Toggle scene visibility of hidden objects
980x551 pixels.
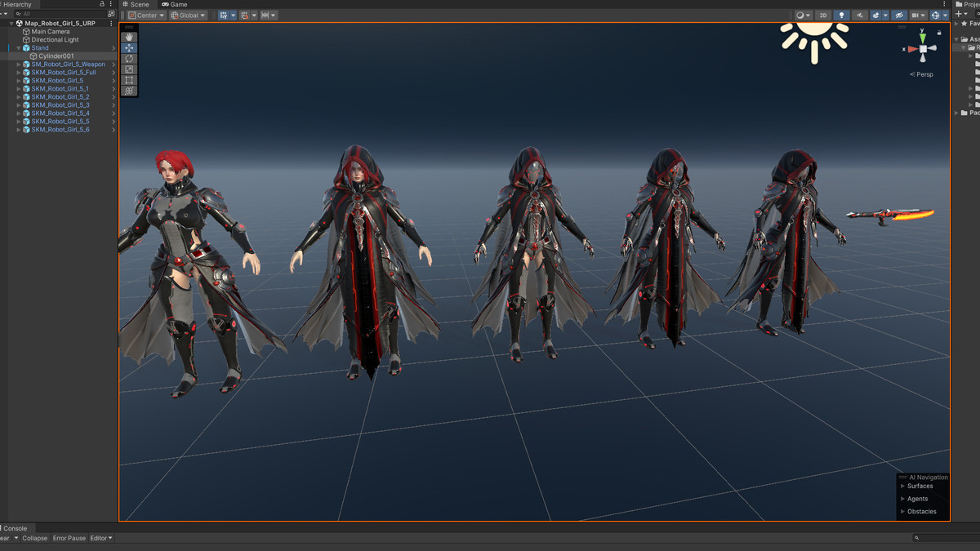point(899,16)
